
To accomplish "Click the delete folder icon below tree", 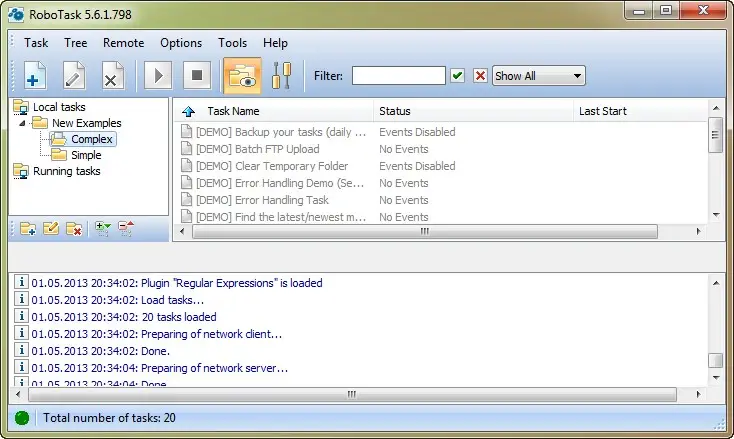I will 74,229.
